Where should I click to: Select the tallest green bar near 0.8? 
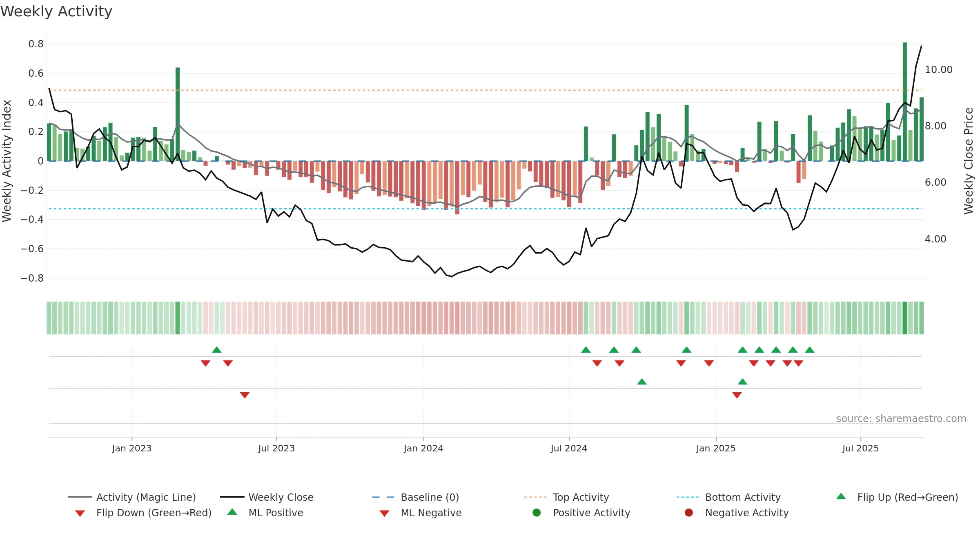coord(905,102)
